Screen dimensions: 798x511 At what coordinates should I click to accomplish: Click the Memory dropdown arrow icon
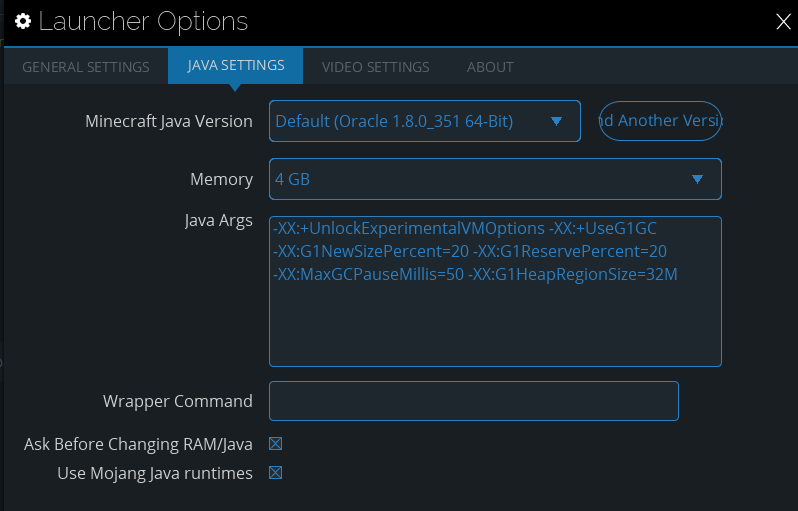coord(697,180)
